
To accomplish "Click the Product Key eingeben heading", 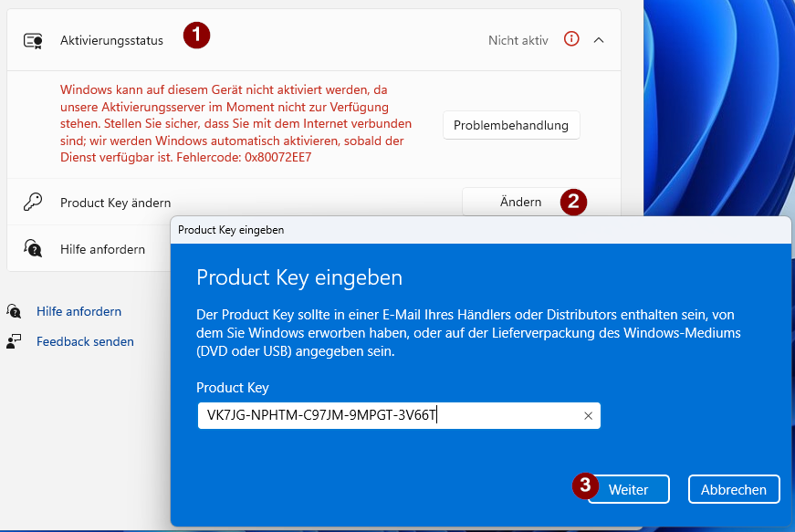I will pyautogui.click(x=299, y=277).
